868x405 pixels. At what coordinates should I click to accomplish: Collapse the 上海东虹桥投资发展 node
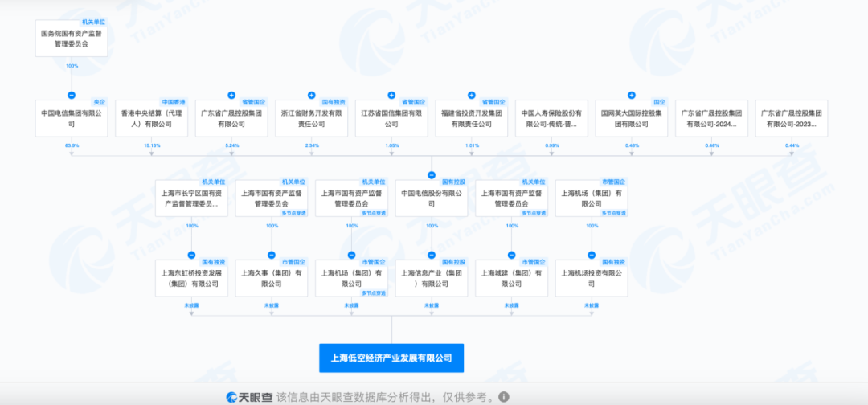point(191,255)
